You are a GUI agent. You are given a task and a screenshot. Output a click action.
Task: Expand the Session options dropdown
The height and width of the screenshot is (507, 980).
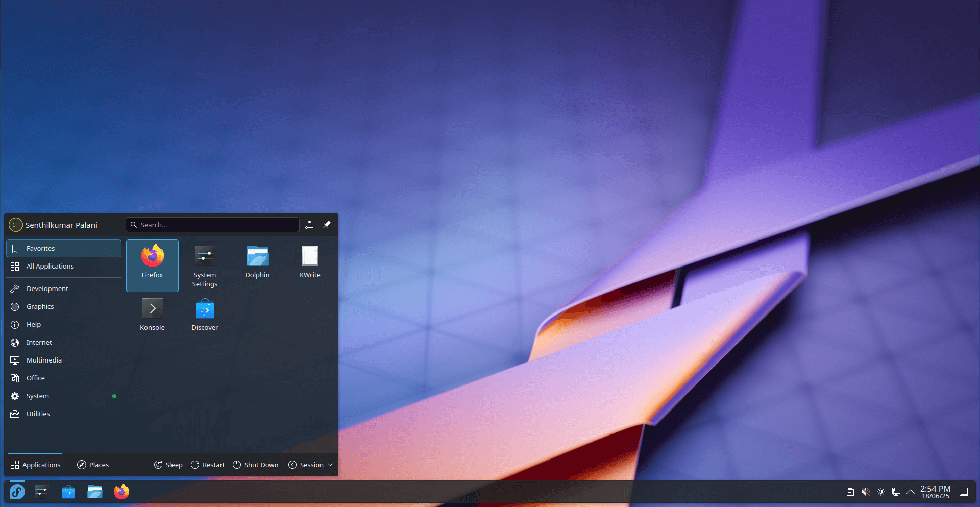310,465
